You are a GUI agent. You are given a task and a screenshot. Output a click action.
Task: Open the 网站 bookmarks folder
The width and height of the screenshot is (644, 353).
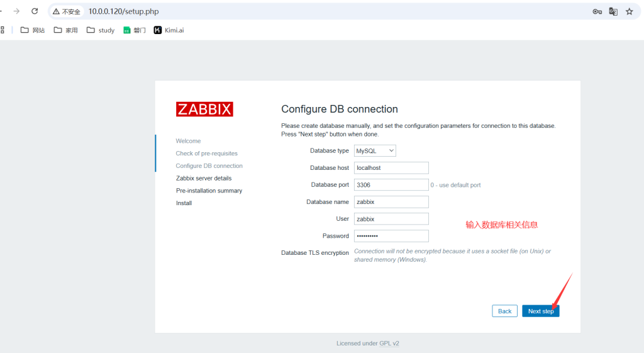pyautogui.click(x=33, y=30)
